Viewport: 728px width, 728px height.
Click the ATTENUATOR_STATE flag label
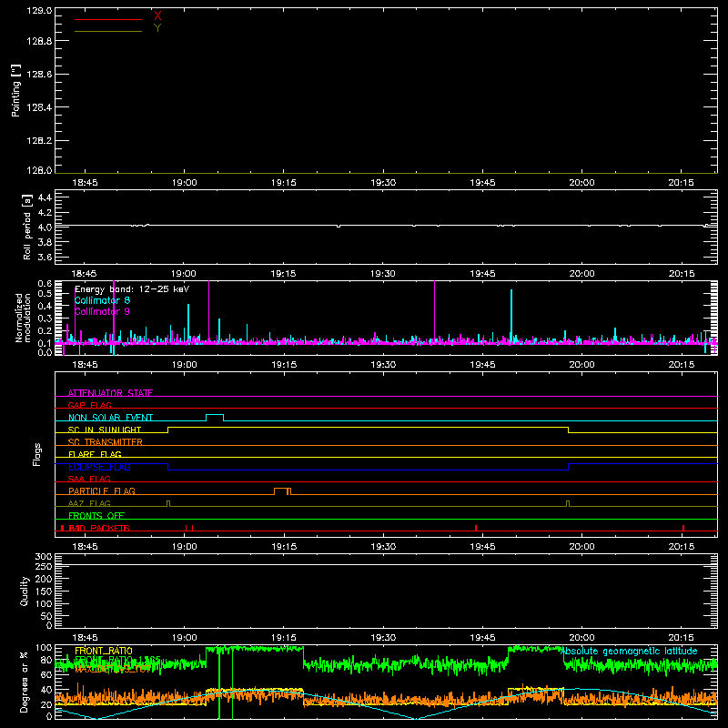[x=110, y=393]
